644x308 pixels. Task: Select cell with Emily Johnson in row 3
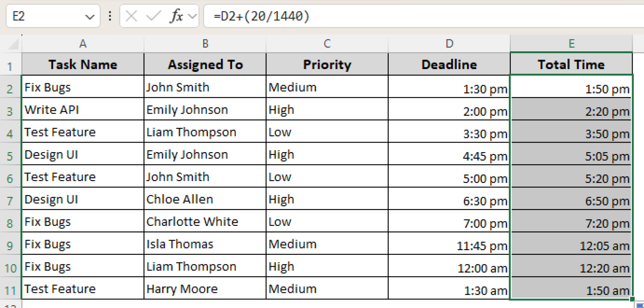click(204, 110)
